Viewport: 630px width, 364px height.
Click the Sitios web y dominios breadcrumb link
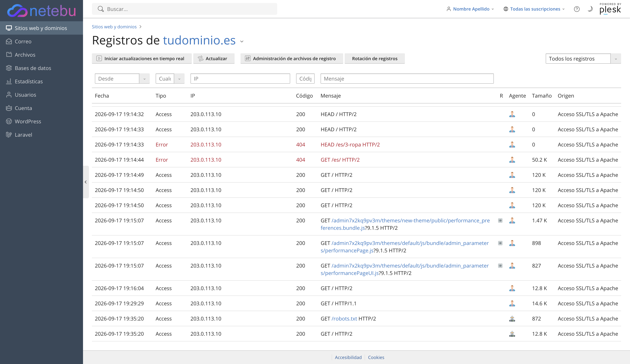click(x=114, y=27)
